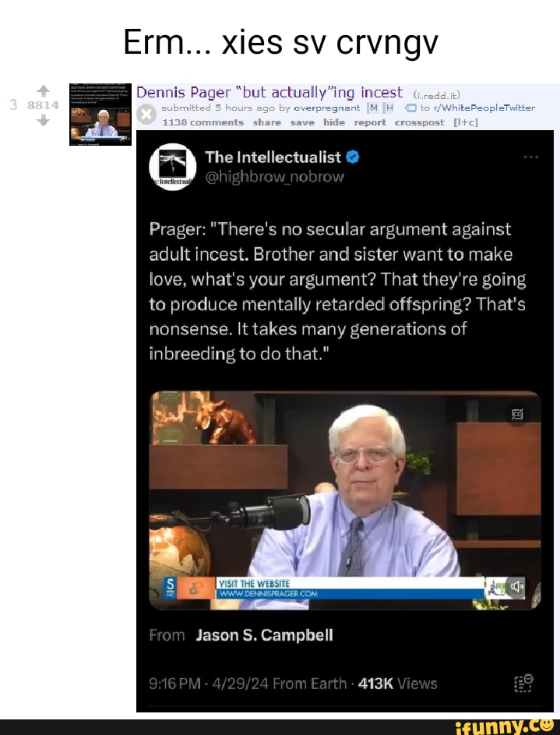Click The Intellectualist profile avatar

tap(172, 166)
